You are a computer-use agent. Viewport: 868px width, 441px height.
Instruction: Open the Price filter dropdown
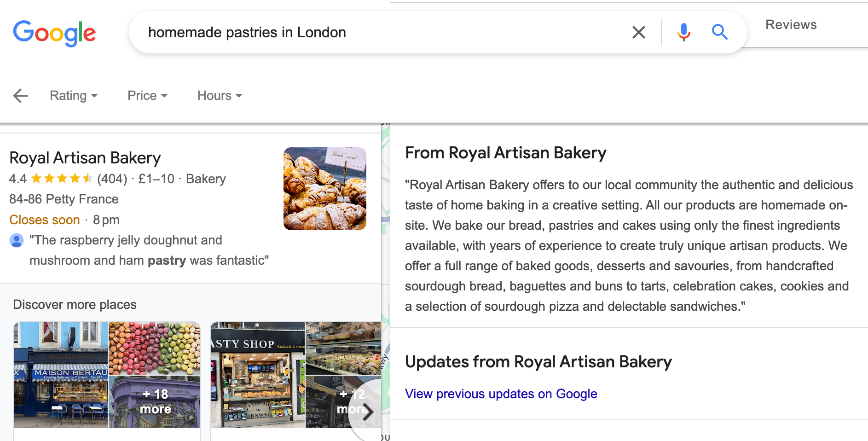147,95
